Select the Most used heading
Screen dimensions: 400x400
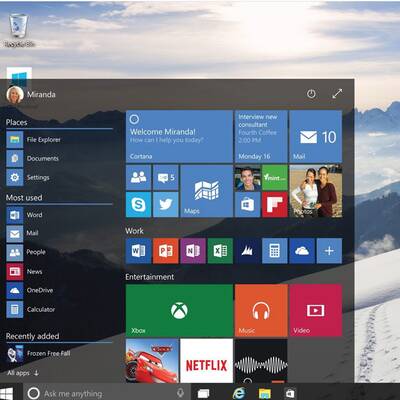[x=24, y=198]
